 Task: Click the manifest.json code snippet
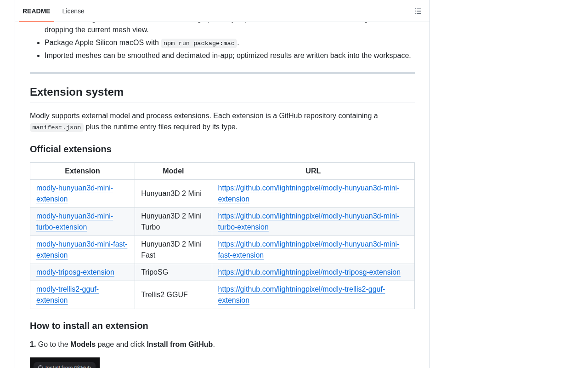coord(57,127)
